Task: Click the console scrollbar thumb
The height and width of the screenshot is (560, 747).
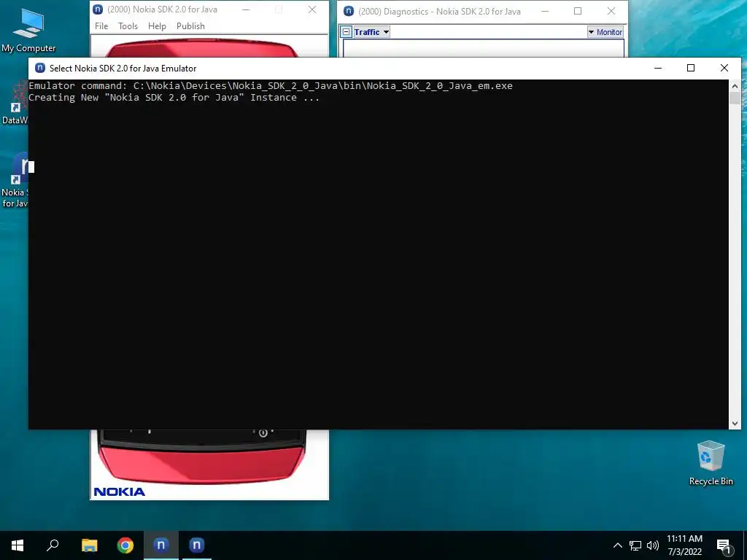Action: tap(735, 98)
